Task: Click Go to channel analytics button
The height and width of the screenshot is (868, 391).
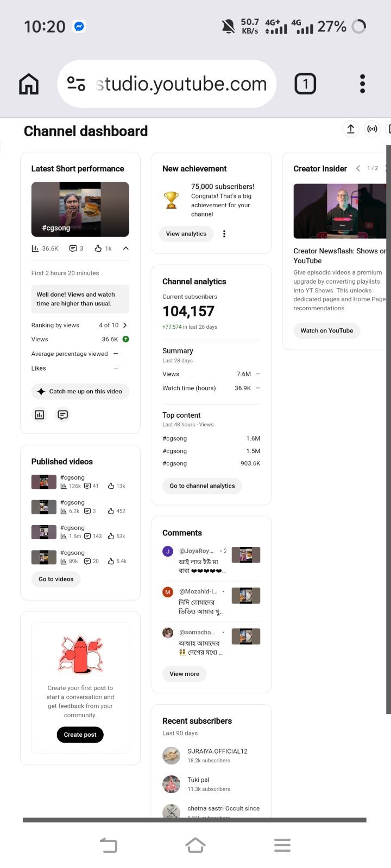Action: (x=202, y=486)
